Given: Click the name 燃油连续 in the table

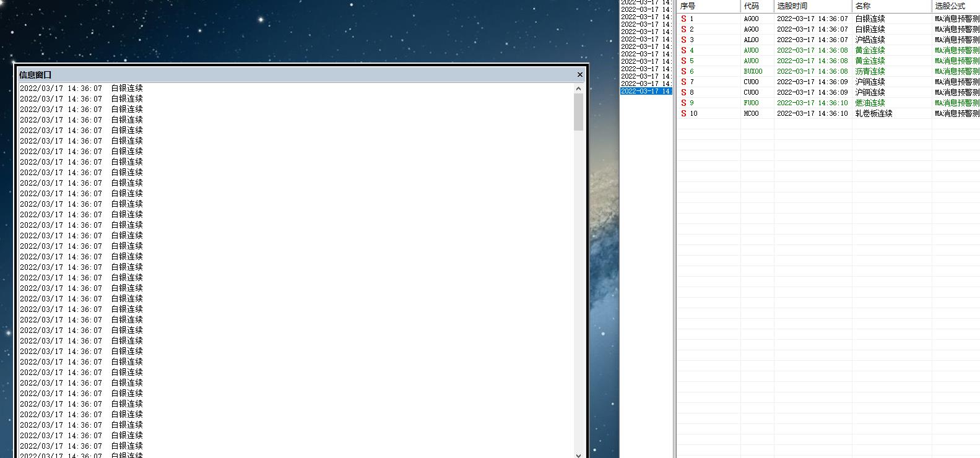Looking at the screenshot, I should click(870, 103).
